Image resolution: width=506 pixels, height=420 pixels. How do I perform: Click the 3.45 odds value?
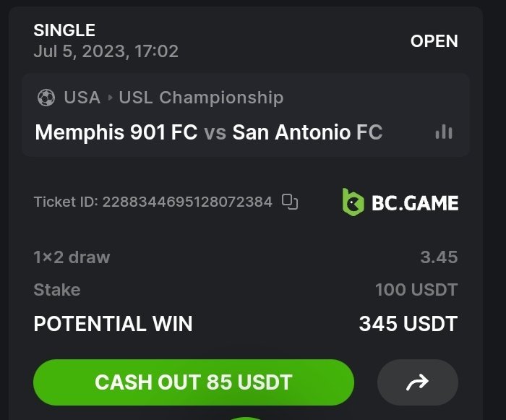point(439,257)
